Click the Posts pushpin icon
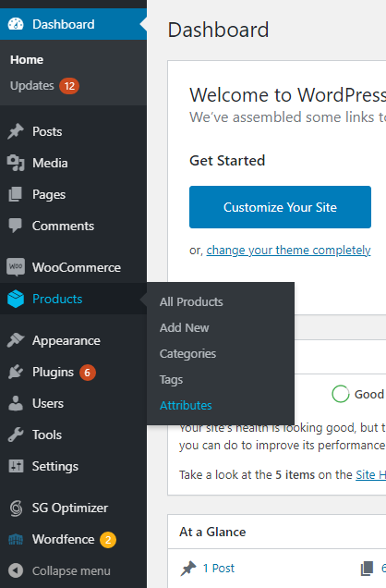This screenshot has height=588, width=386. (16, 131)
